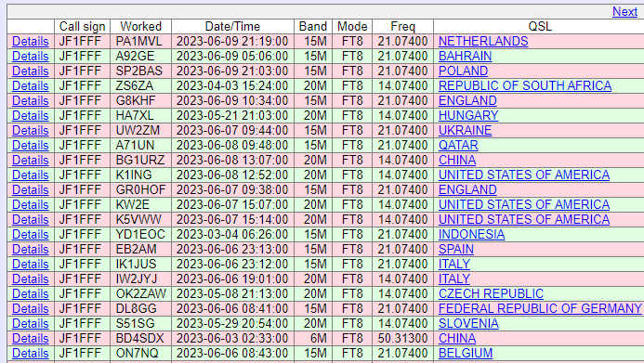The height and width of the screenshot is (363, 644).
Task: Open the SPAIN QSL link
Action: 456,250
